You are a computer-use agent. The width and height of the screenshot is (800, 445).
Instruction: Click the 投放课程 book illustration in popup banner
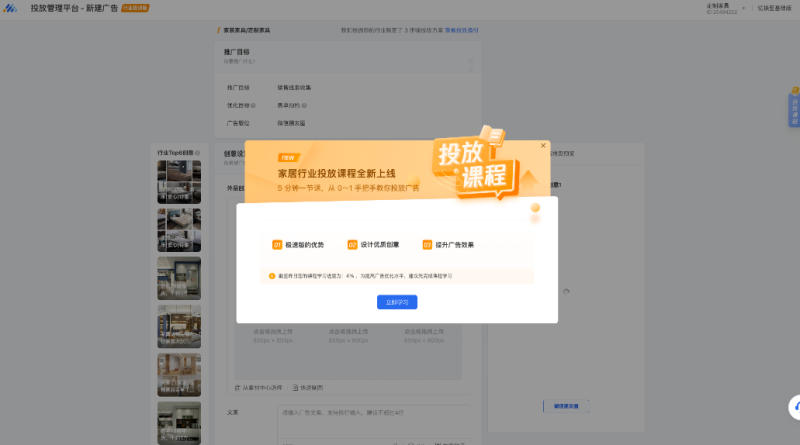(x=477, y=163)
